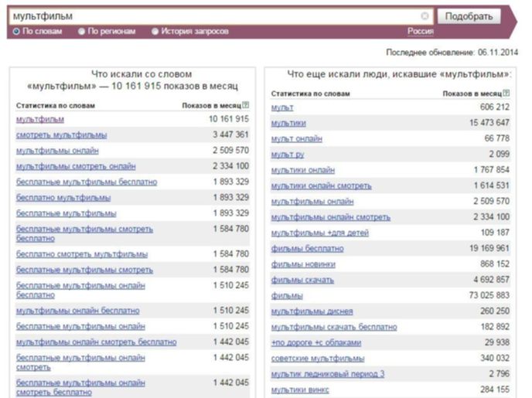Click the 'мультики винкс' link

pyautogui.click(x=300, y=389)
